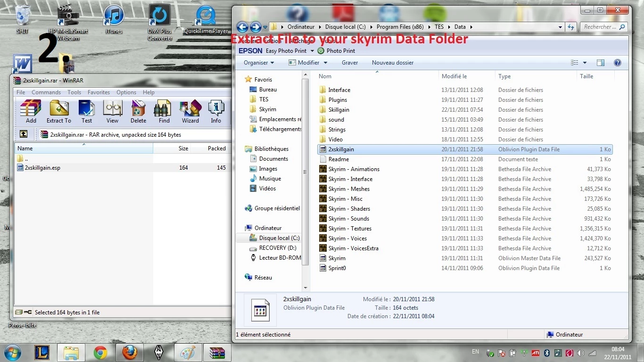This screenshot has width=644, height=362.
Task: Select RECOVERY (D:) drive
Action: coord(272,248)
